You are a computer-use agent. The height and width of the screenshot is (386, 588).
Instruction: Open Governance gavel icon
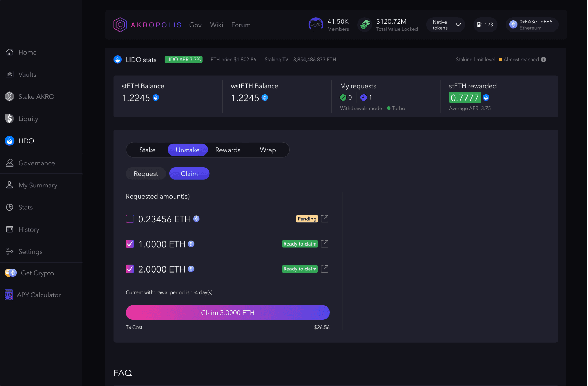tap(9, 163)
